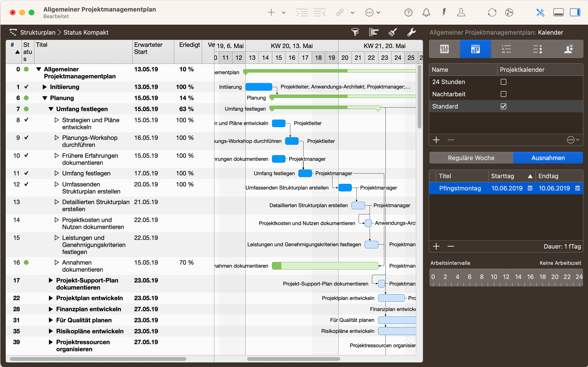Collapse the Planung task group triangle
This screenshot has width=588, height=367.
click(x=45, y=98)
